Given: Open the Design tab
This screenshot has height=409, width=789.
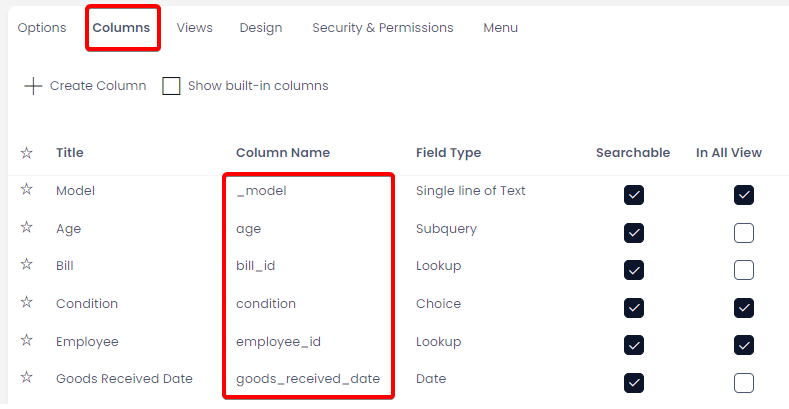Looking at the screenshot, I should coord(261,28).
